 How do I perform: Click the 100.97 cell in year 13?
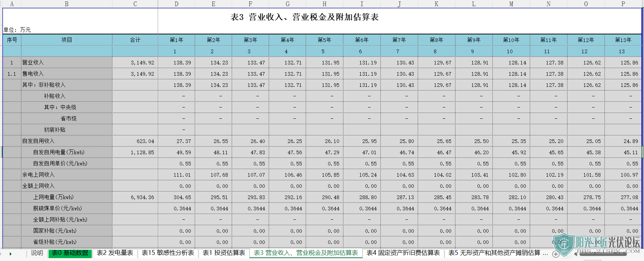[623, 175]
